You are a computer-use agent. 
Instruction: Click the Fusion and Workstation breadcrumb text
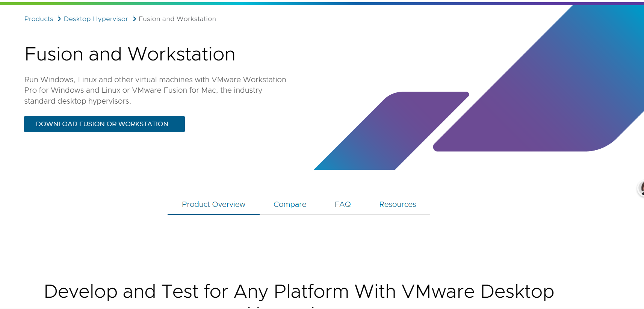[x=177, y=19]
